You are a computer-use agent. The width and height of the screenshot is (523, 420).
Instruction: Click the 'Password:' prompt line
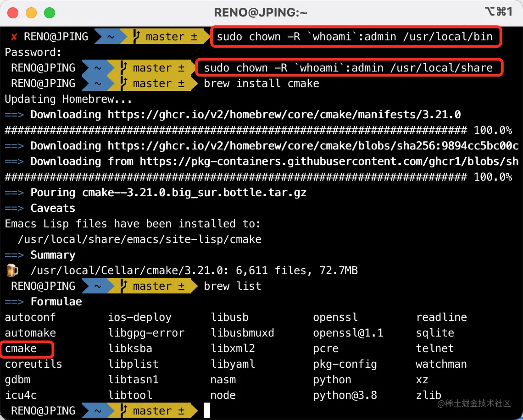click(33, 52)
